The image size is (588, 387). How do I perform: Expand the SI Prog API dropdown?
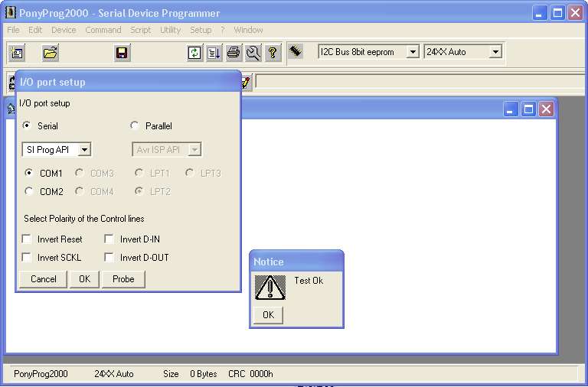click(84, 150)
